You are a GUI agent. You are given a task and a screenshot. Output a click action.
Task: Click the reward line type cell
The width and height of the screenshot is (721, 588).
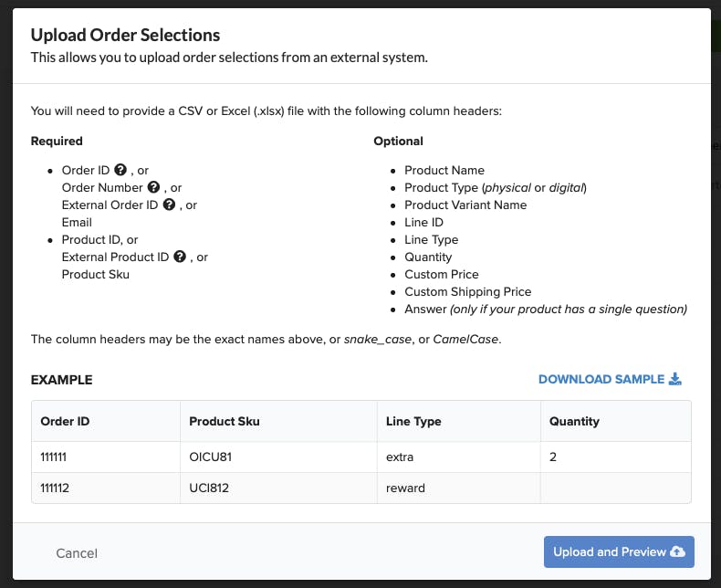tap(459, 488)
